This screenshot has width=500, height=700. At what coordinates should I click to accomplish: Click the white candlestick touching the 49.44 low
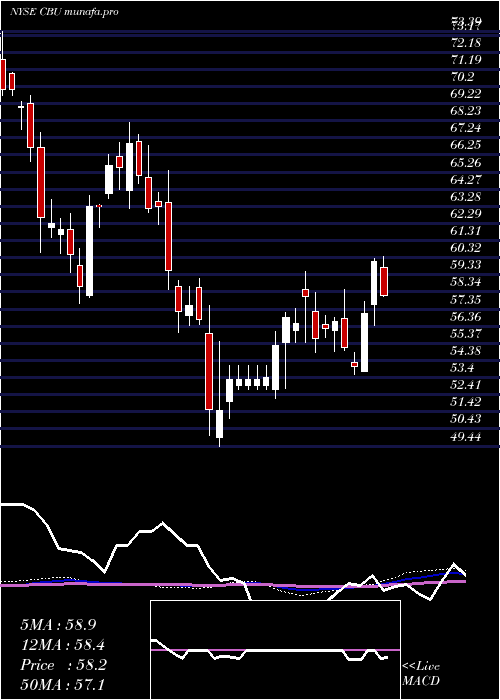point(219,424)
